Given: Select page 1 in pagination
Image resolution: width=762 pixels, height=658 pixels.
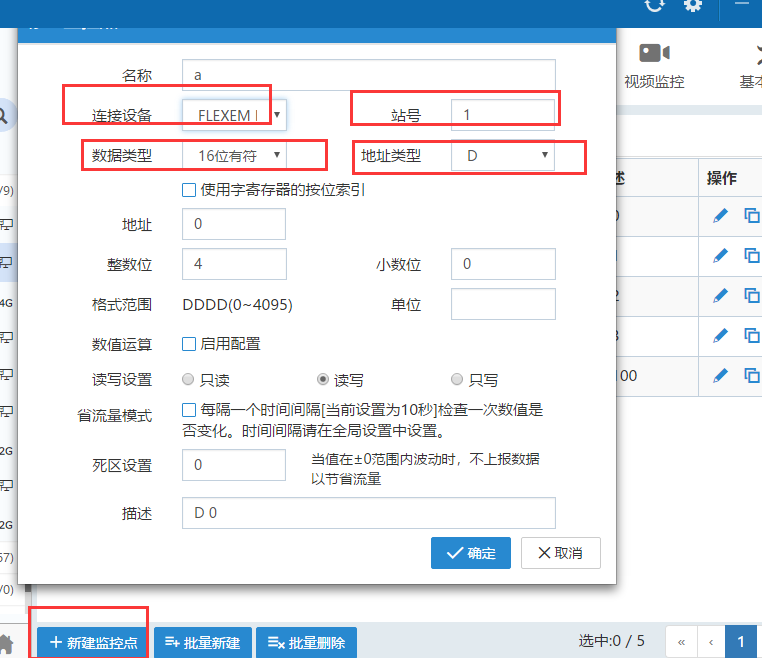Looking at the screenshot, I should (741, 642).
